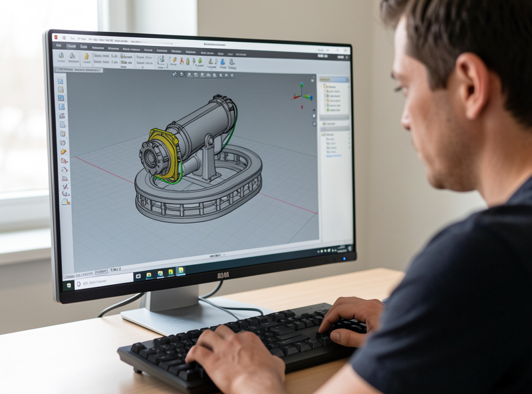Screen dimensions: 532x394
Task: Select the blue save-disk icon in the left toolbar
Action: click(x=61, y=98)
